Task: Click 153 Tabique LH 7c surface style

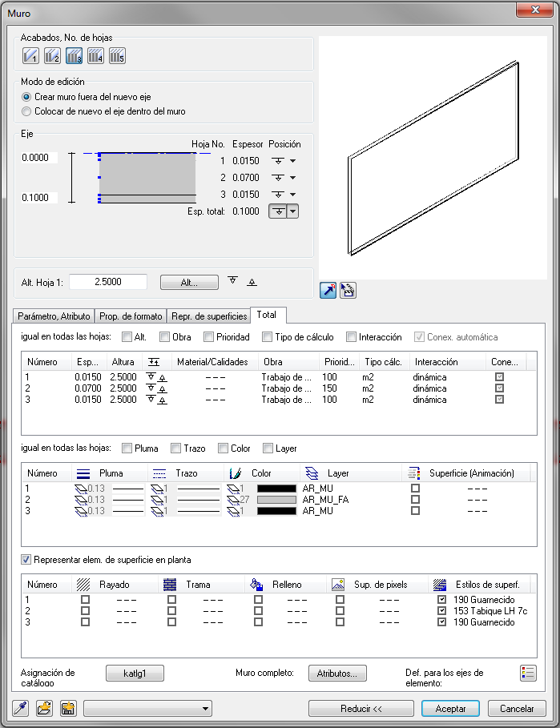Action: [x=490, y=611]
